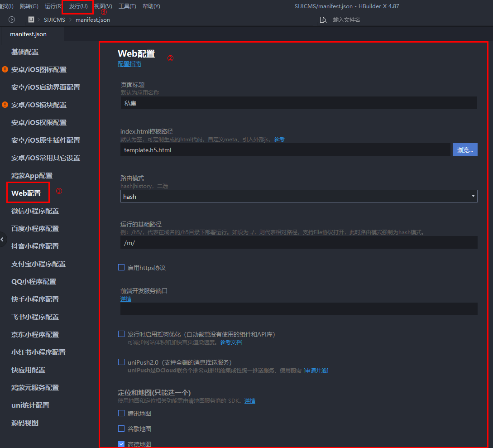The width and height of the screenshot is (493, 448).
Task: Check the 腾讯地图 option
Action: (121, 413)
